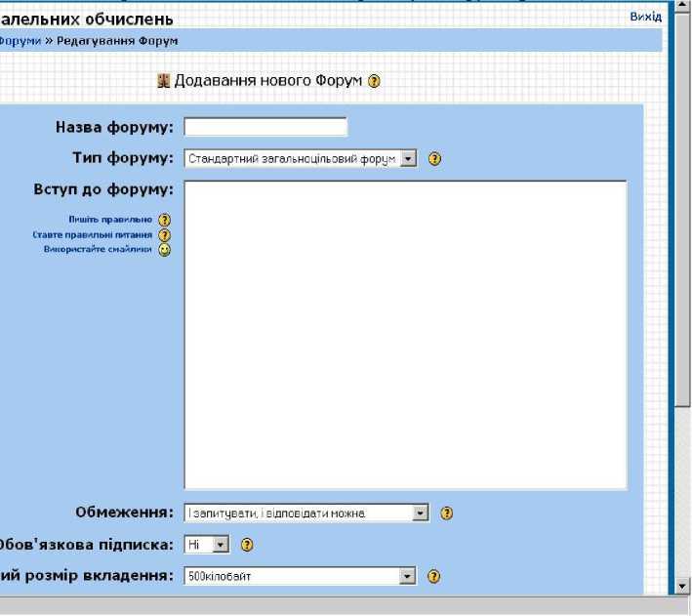Image resolution: width=692 pixels, height=616 pixels.
Task: Open the 500кілобайт attachment size dropdown
Action: 300,576
